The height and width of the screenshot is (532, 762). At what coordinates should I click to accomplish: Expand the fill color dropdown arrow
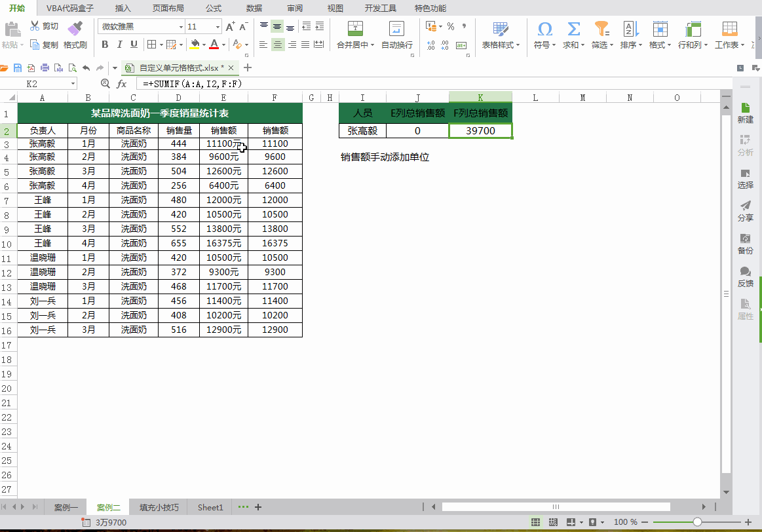204,45
